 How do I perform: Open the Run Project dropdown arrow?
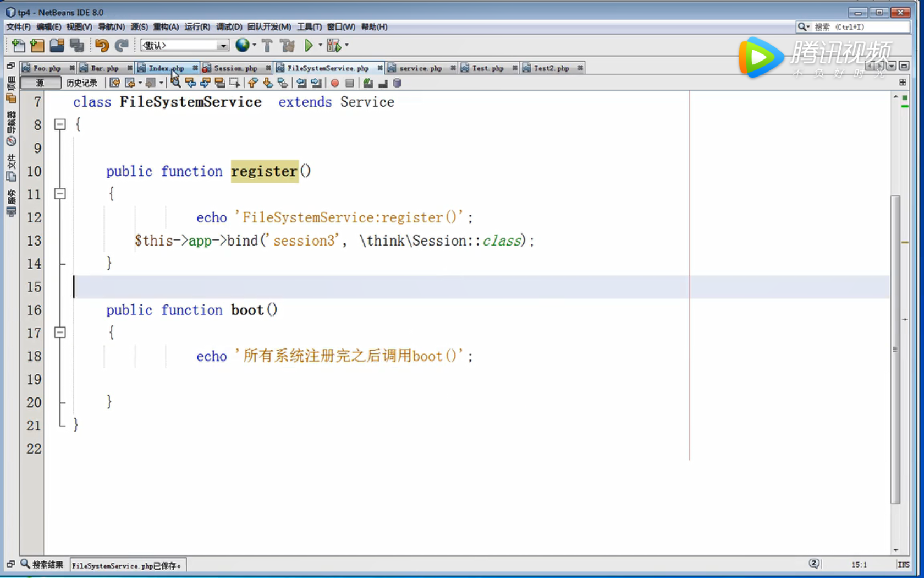click(x=320, y=45)
